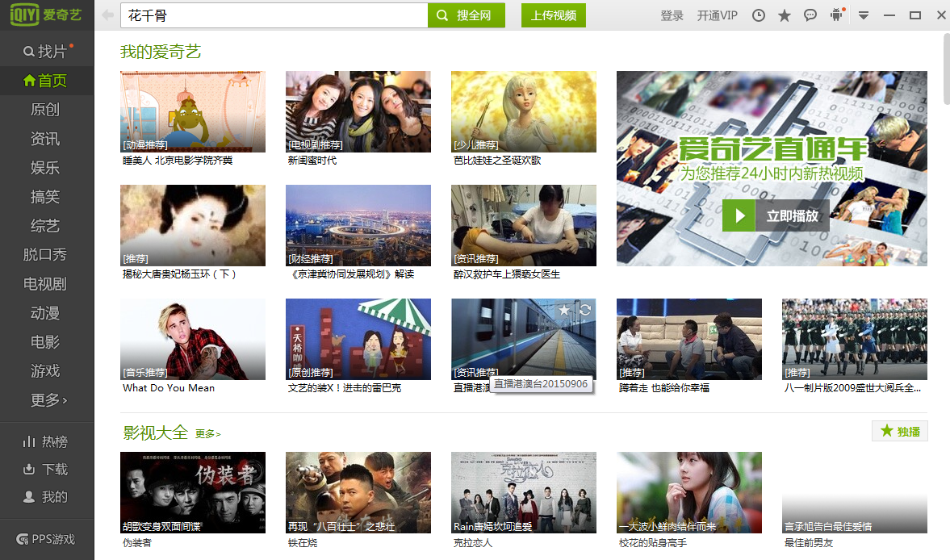Open the 综艺 category
Screen dimensions: 950x560
[x=46, y=226]
